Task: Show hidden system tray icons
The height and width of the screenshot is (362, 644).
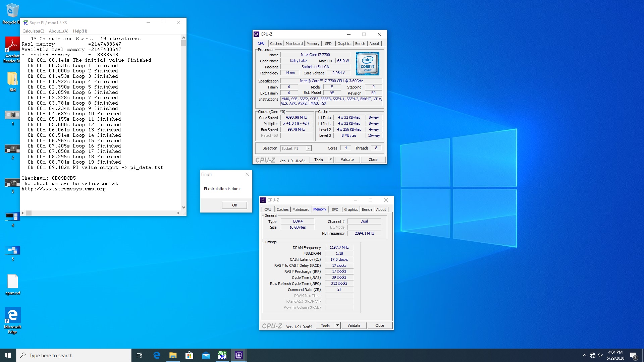Action: [x=584, y=355]
